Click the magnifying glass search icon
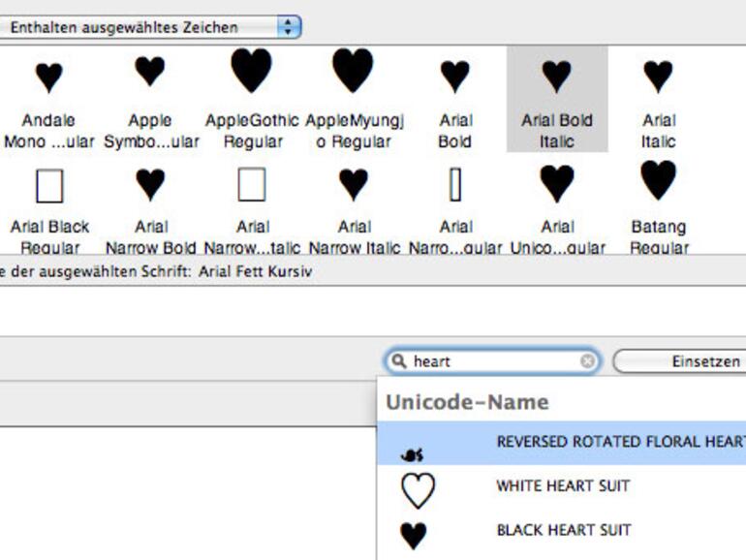 coord(399,361)
